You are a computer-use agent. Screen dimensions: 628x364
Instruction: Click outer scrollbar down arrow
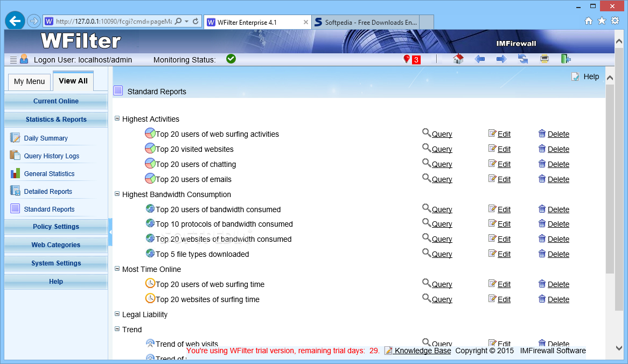click(x=619, y=348)
